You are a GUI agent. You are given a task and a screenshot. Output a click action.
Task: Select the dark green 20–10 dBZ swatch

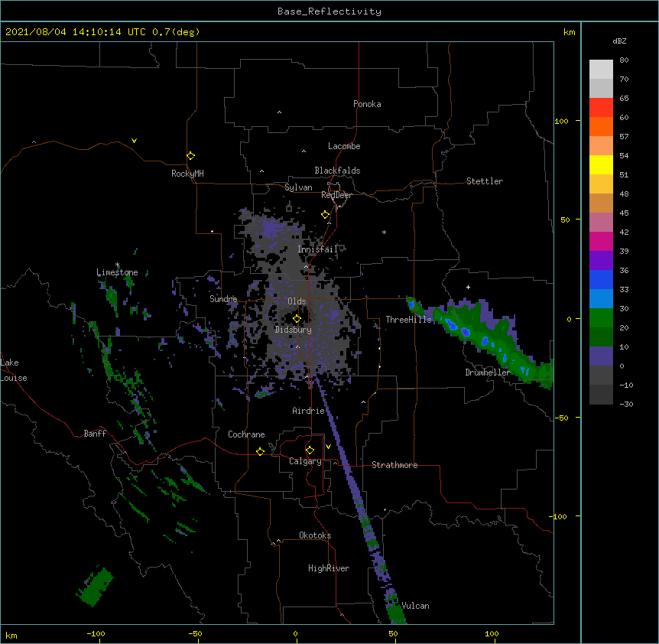tap(601, 337)
